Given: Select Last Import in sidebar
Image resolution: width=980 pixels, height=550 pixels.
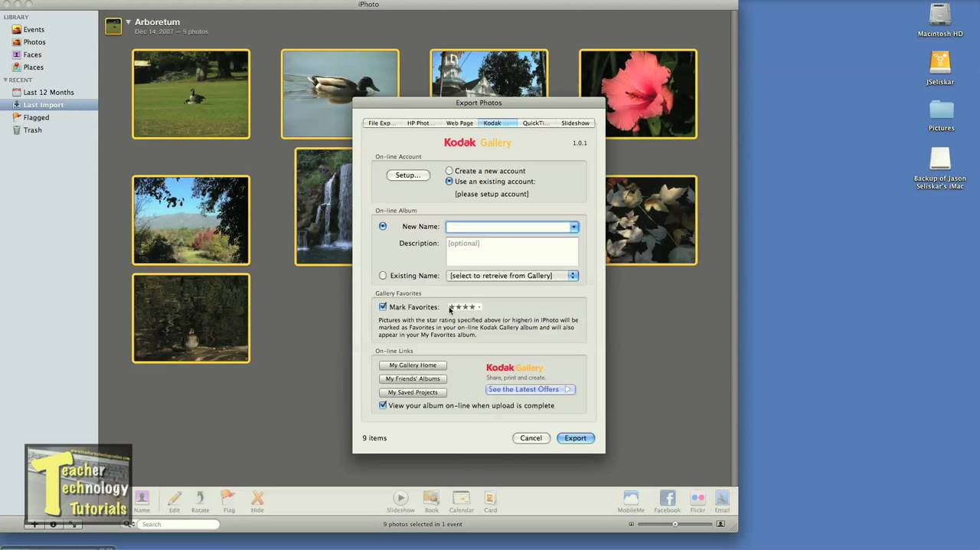Looking at the screenshot, I should click(x=49, y=105).
